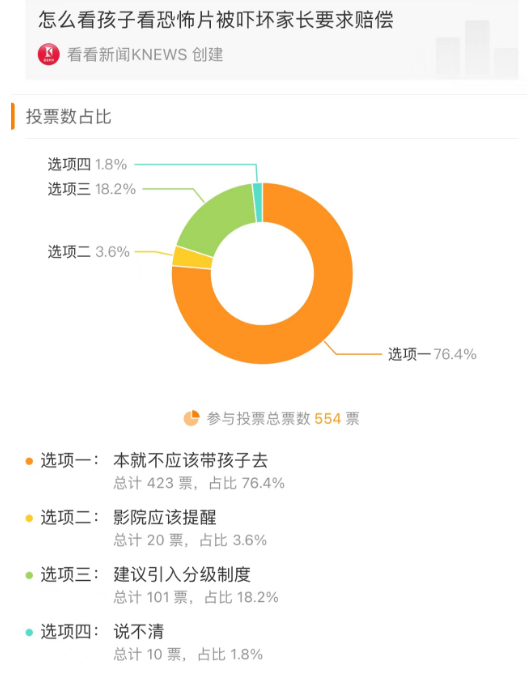
Task: Click the orange dot beside 选项一
Action: tap(29, 461)
